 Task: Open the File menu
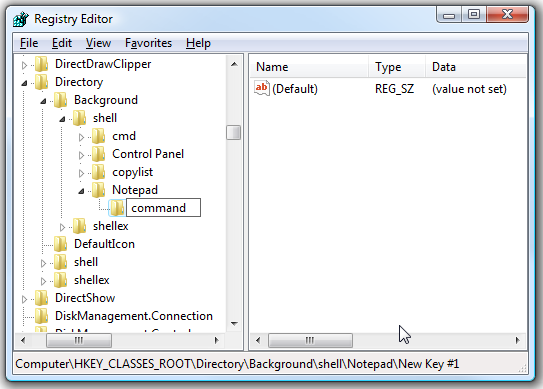(x=29, y=43)
